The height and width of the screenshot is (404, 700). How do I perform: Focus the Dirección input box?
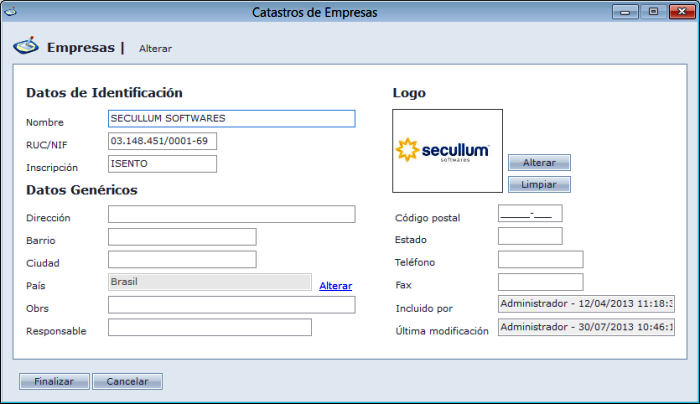click(x=231, y=214)
